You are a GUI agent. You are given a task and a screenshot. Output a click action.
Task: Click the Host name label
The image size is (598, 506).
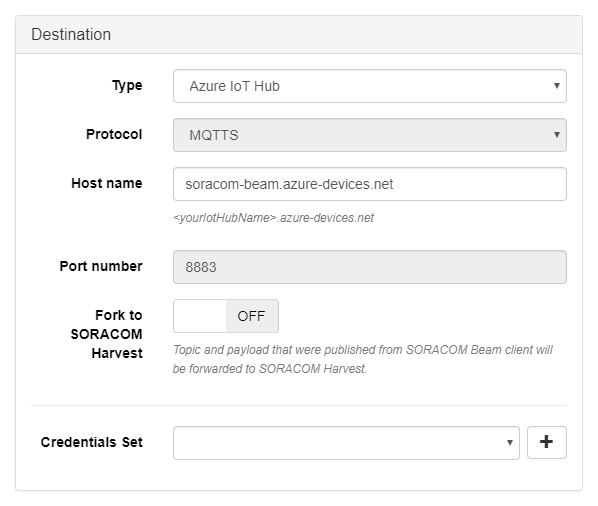coord(107,183)
